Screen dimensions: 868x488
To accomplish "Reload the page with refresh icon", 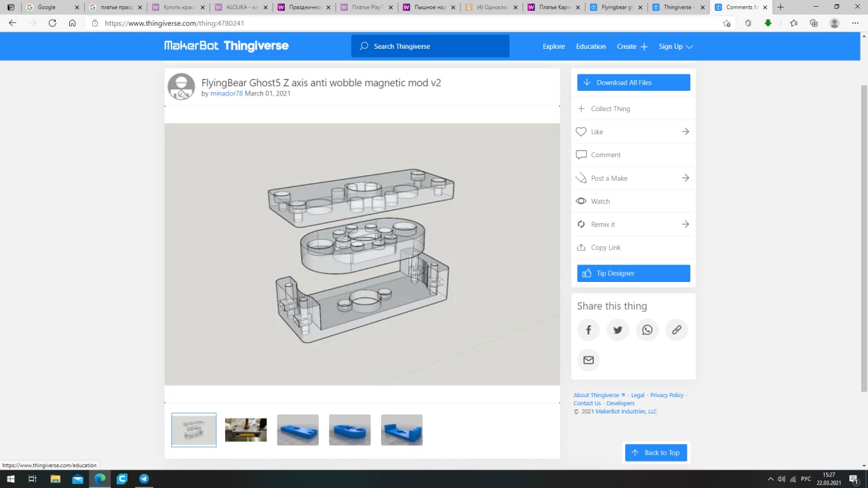I will [52, 23].
